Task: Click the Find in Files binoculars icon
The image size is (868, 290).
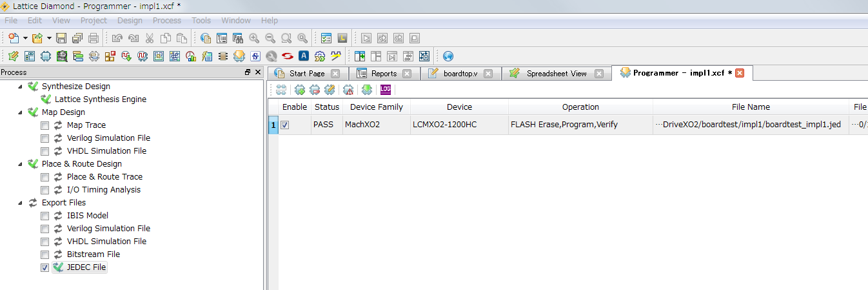Action: (x=238, y=37)
